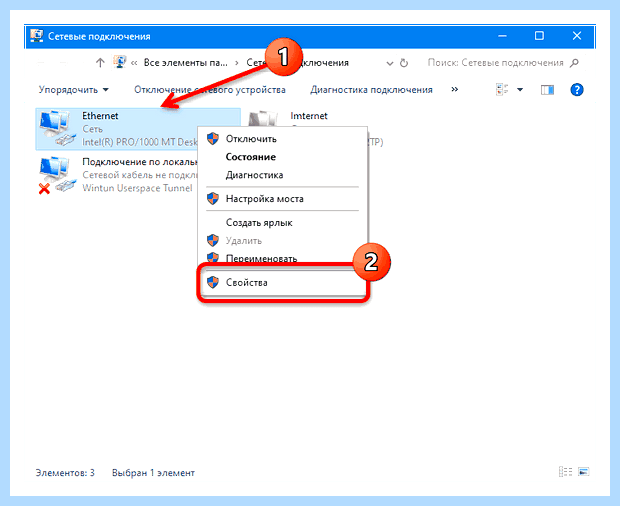Toggle the preview pane icon

[547, 90]
